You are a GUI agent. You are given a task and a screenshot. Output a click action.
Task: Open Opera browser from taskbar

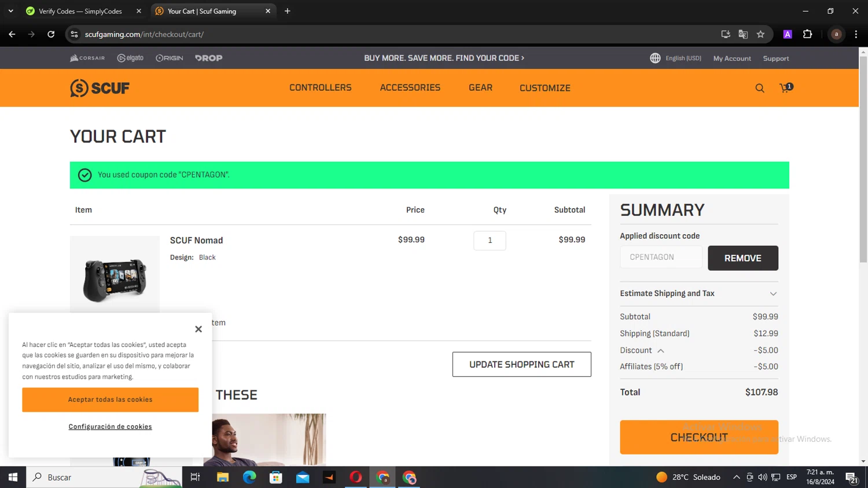pyautogui.click(x=356, y=477)
